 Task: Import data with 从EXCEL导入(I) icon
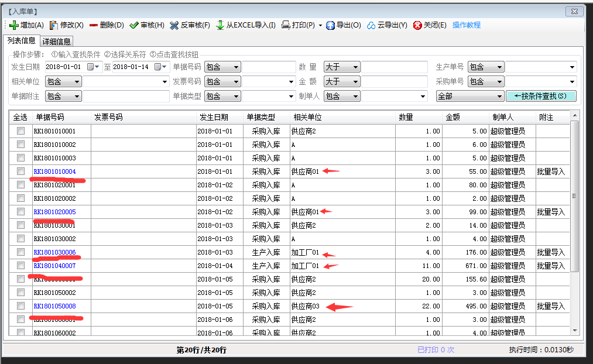point(221,25)
